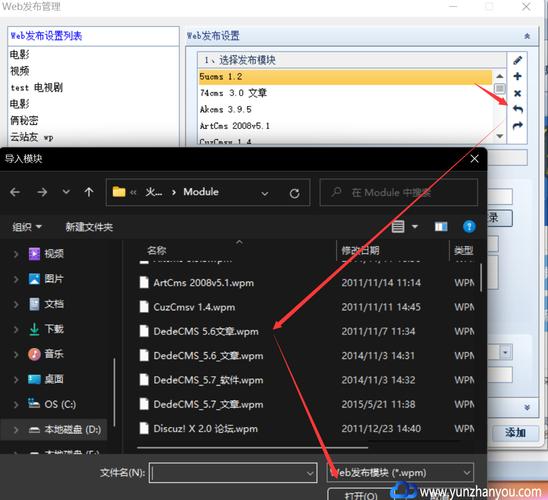
Task: Open view options dropdown arrow
Action: [x=415, y=227]
